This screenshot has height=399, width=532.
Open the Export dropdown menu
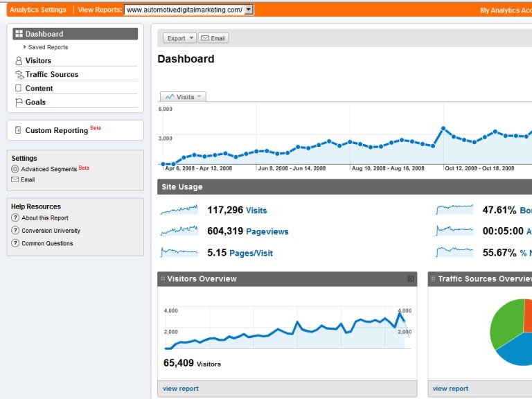pos(179,38)
